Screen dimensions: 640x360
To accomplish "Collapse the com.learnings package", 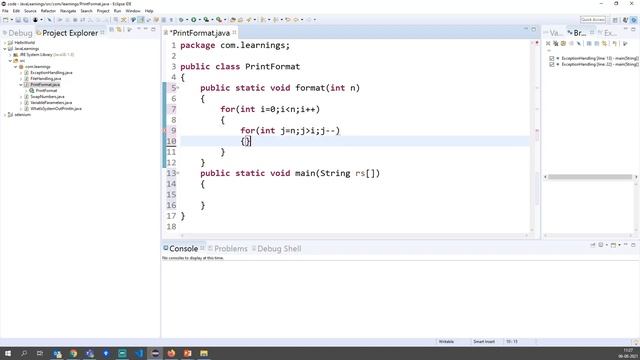I will coord(16,67).
